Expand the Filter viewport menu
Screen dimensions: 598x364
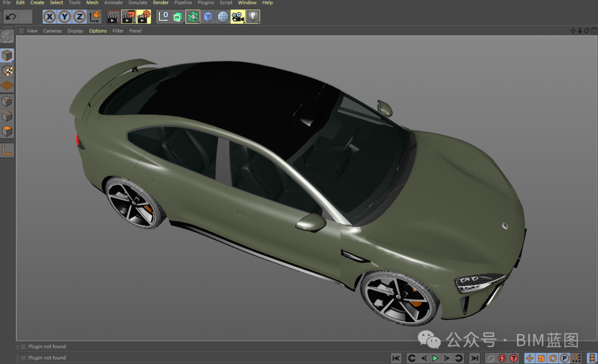point(117,31)
